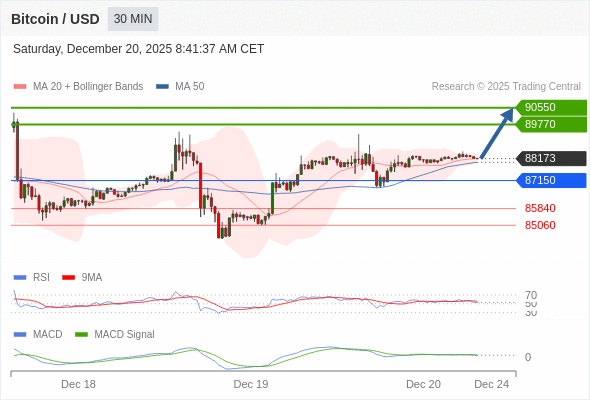Click the MACD legend label
Viewport: 590px width, 400px height.
tap(48, 334)
